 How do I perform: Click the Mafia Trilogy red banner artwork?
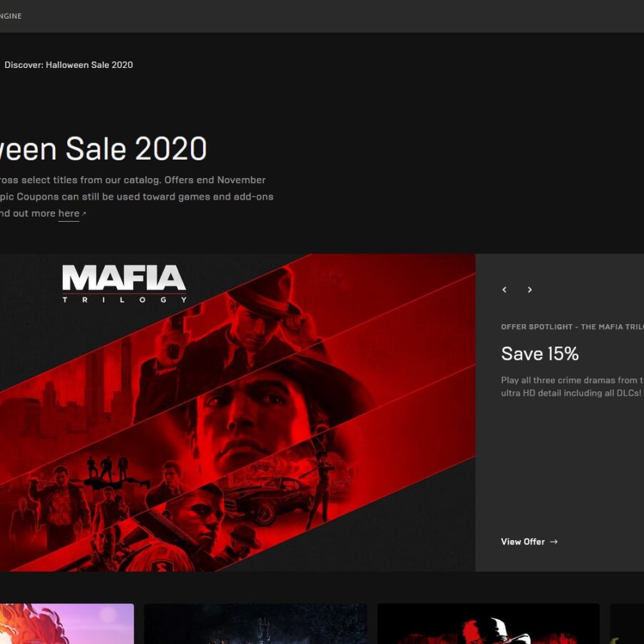tap(238, 412)
